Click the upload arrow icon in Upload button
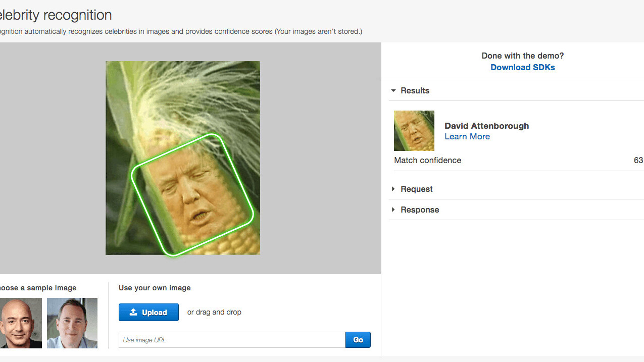The height and width of the screenshot is (362, 644). point(133,313)
